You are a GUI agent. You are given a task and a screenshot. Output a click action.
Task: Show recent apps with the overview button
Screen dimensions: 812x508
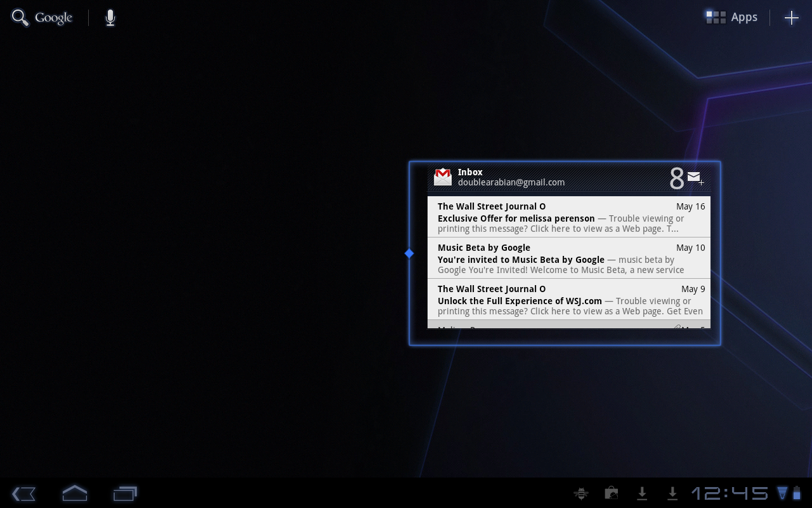pyautogui.click(x=125, y=493)
